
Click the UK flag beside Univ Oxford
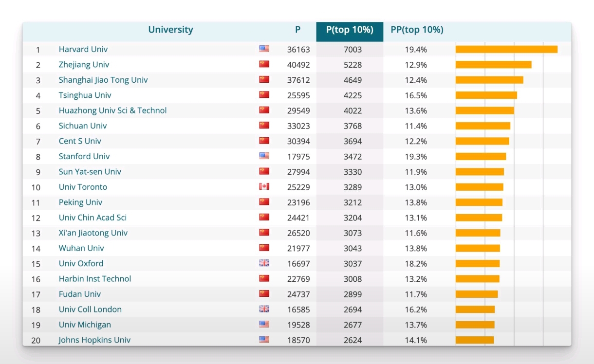pos(264,263)
